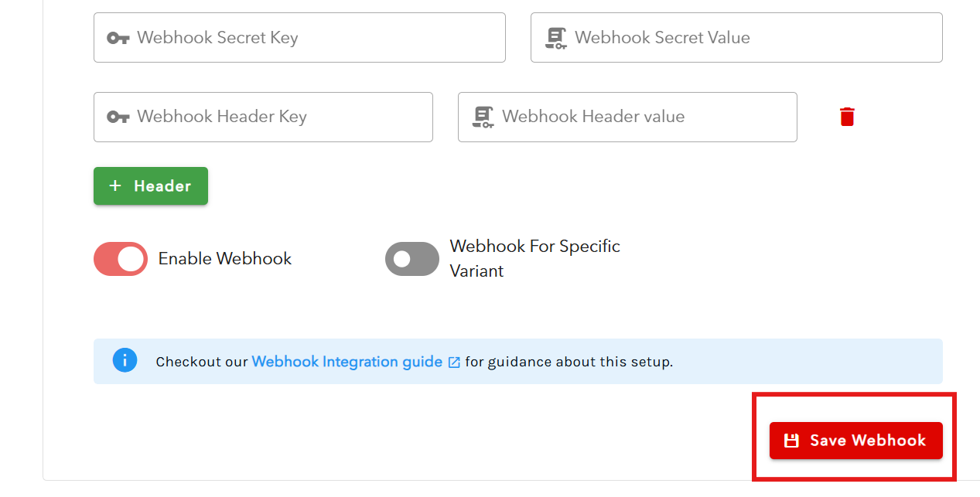Click the certificate icon in Webhook Secret Value

pos(555,38)
